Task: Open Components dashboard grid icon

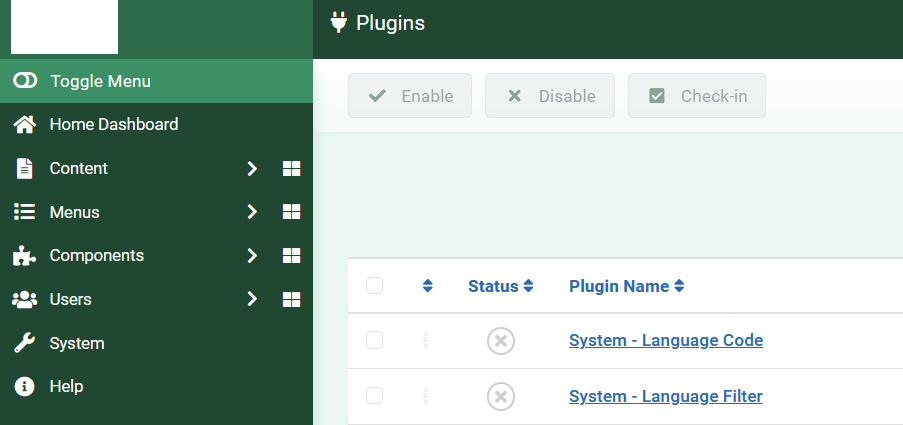Action: point(292,256)
